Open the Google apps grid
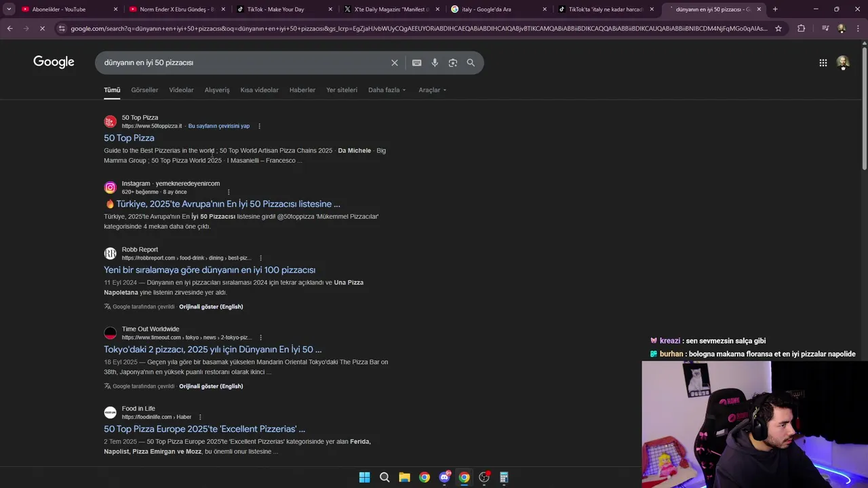The image size is (868, 488). coord(823,62)
